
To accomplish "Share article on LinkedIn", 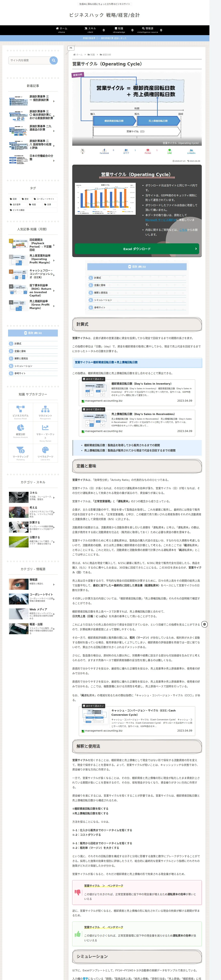I will [x=191, y=151].
